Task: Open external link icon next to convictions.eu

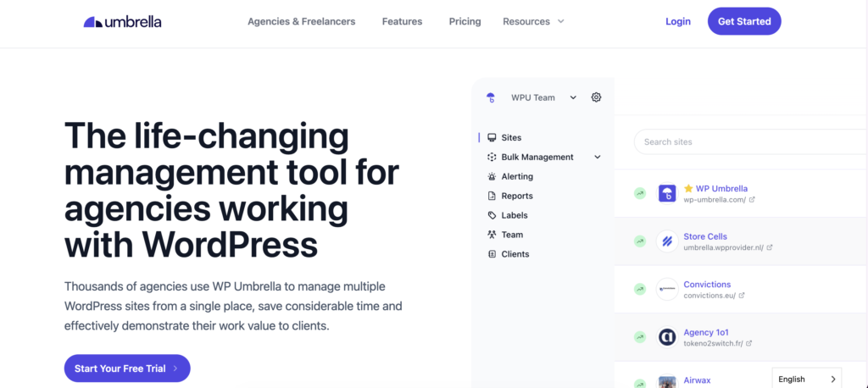Action: (742, 296)
